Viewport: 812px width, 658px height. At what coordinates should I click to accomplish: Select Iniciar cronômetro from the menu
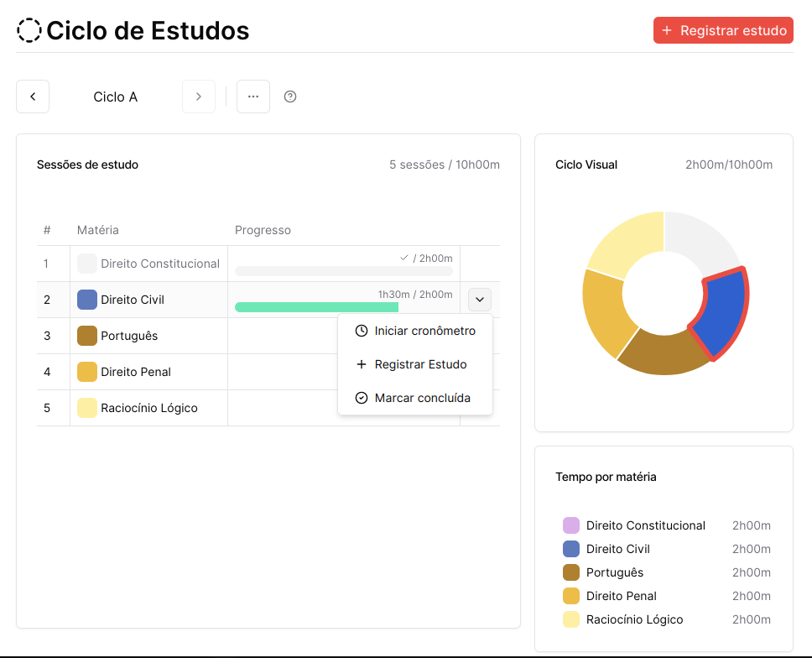(424, 331)
